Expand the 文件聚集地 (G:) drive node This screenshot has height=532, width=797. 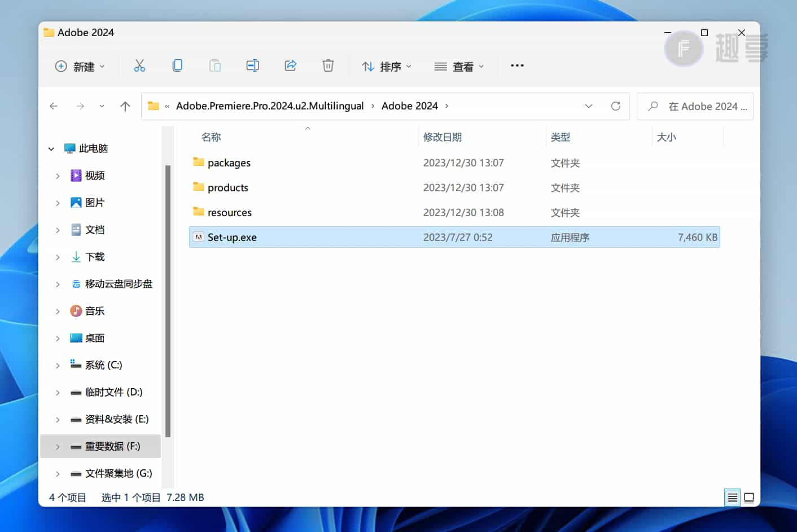[58, 474]
